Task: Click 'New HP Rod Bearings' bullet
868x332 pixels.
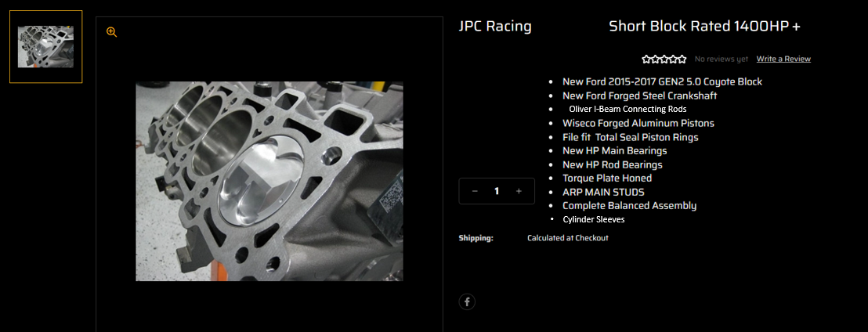Action: pos(613,164)
